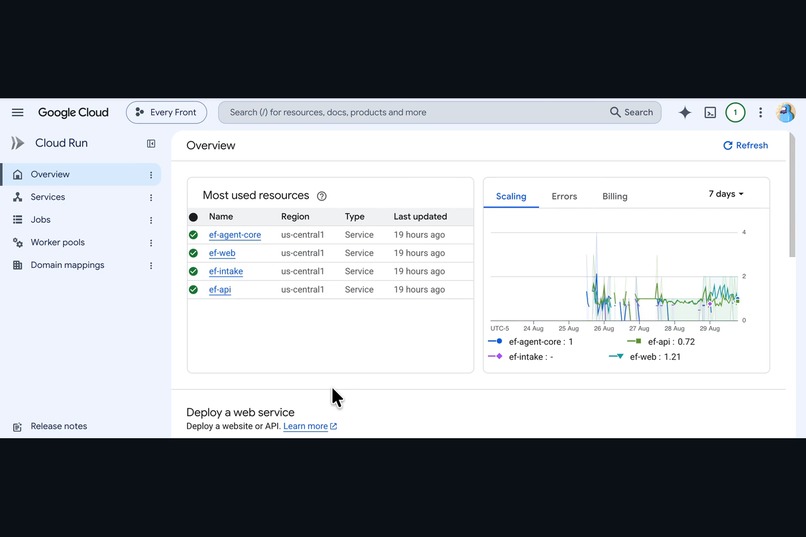Open Domain mappings in the sidebar
The image size is (806, 537).
coord(67,265)
